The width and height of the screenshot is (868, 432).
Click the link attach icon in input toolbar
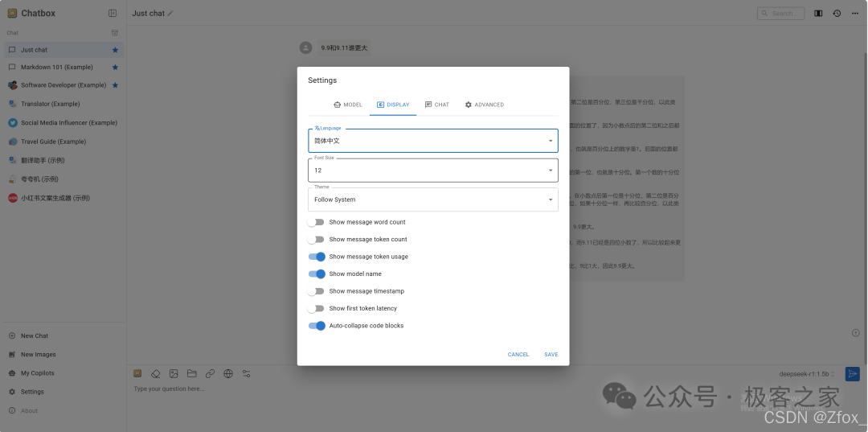coord(210,373)
